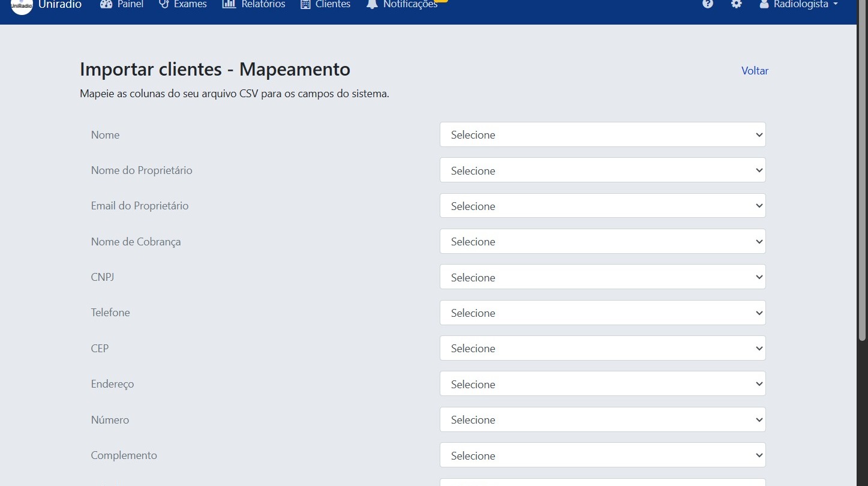Click the Radiologista user avatar icon
868x486 pixels.
(764, 4)
